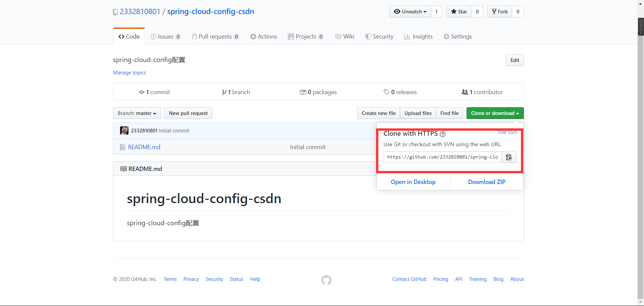The image size is (644, 306).
Task: View 0 packages
Action: (318, 92)
